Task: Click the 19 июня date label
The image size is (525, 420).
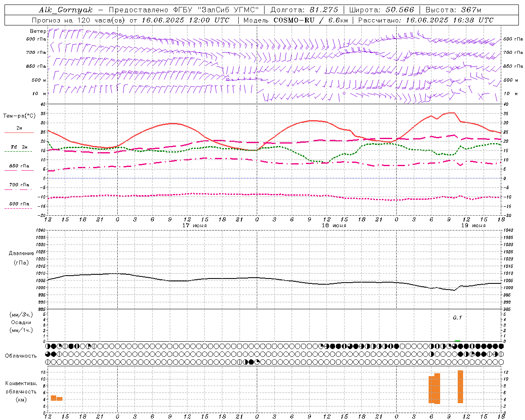Action: click(473, 226)
